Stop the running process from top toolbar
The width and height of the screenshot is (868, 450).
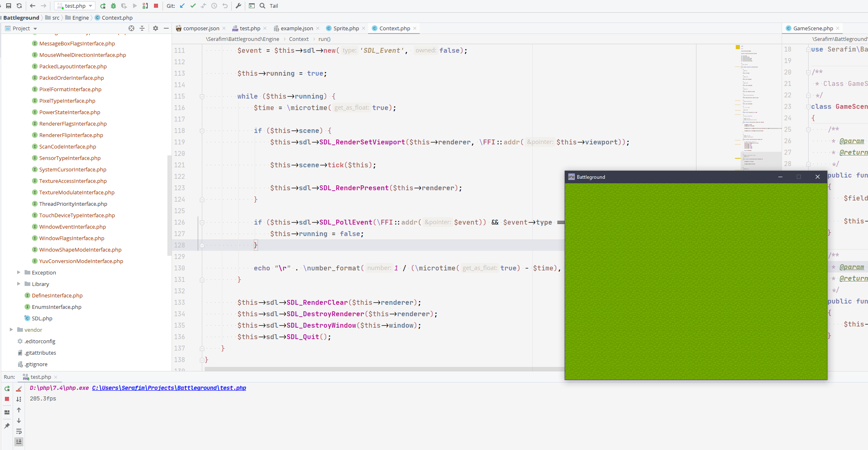point(156,6)
